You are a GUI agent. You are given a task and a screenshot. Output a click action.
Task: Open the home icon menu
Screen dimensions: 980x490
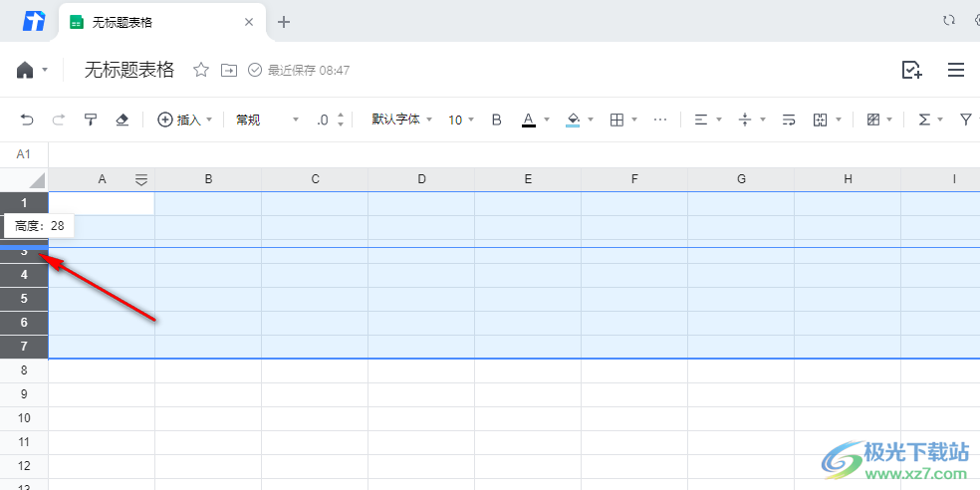point(27,70)
